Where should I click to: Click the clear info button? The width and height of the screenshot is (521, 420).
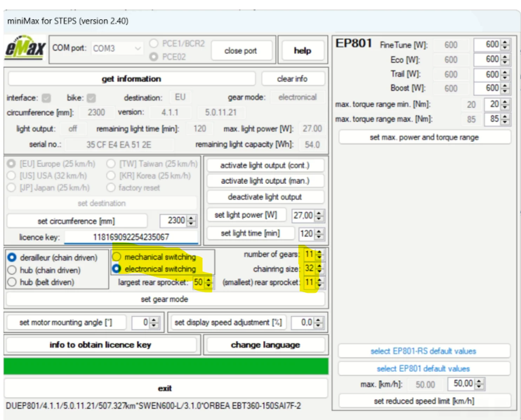pyautogui.click(x=292, y=79)
